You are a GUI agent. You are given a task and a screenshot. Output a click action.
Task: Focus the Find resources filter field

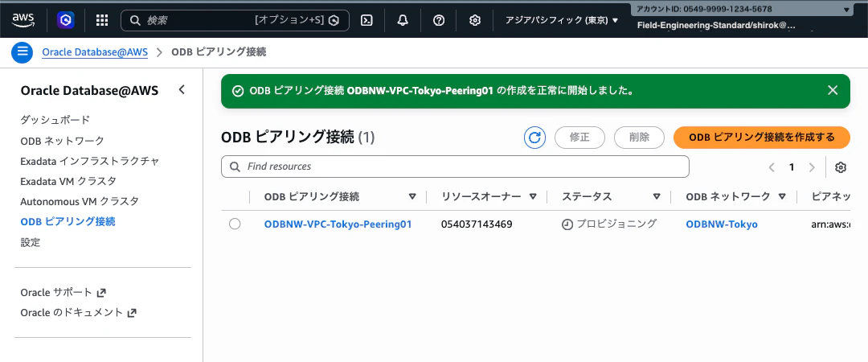(x=455, y=167)
